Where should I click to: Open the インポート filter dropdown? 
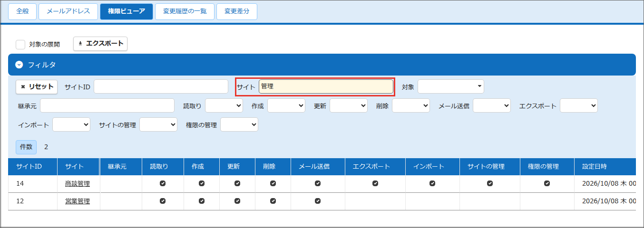[71, 124]
